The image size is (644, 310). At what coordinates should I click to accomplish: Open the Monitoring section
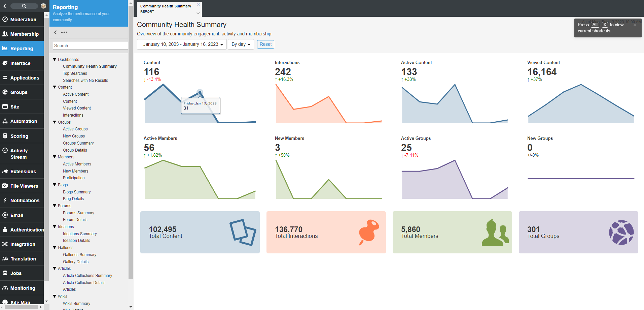tap(22, 288)
